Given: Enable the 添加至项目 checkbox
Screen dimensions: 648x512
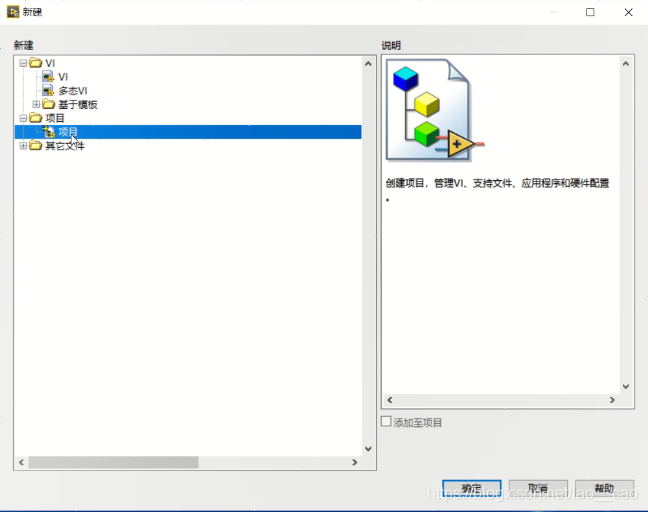Looking at the screenshot, I should coord(386,422).
